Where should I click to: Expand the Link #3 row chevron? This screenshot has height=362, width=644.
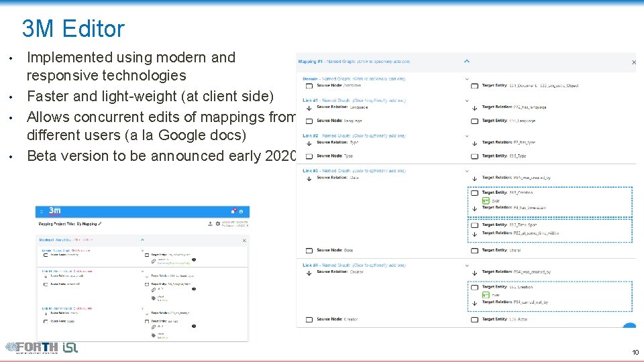coord(467,171)
